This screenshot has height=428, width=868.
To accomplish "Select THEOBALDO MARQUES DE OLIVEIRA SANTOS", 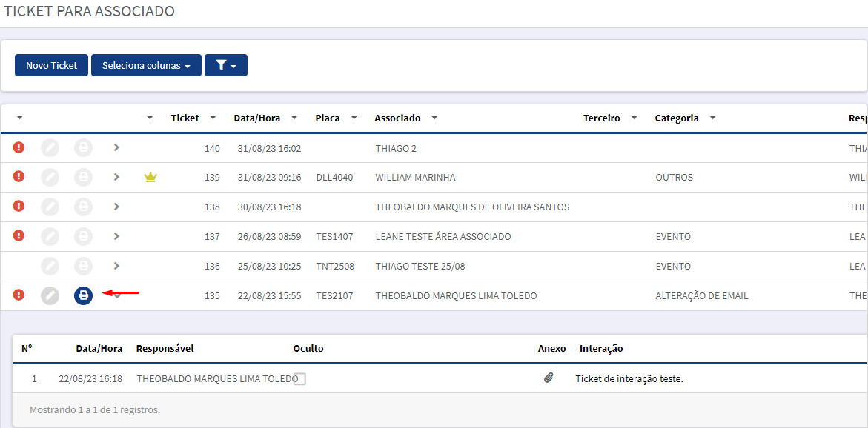I will pyautogui.click(x=472, y=207).
